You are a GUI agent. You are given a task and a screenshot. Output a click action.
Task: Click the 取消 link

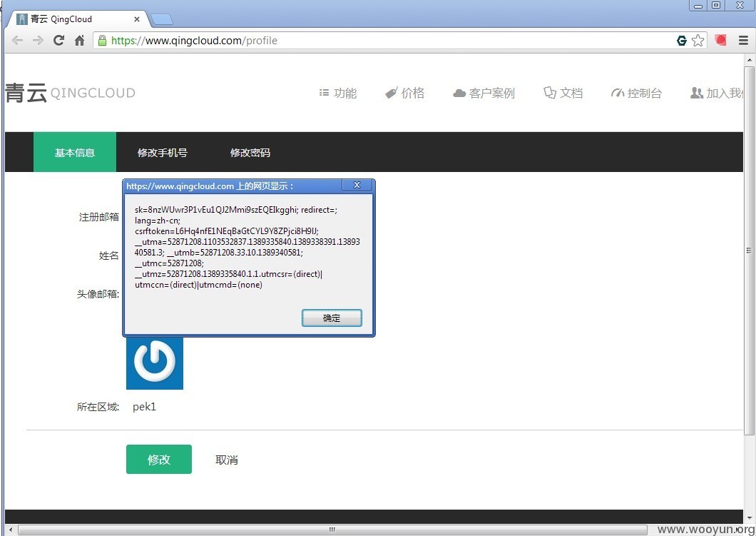click(x=227, y=460)
